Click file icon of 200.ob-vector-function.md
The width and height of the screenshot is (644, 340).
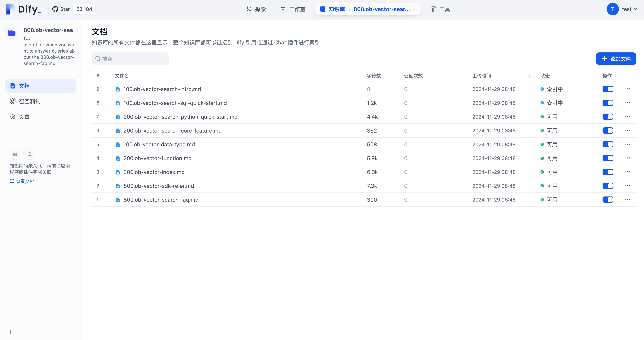tap(118, 158)
